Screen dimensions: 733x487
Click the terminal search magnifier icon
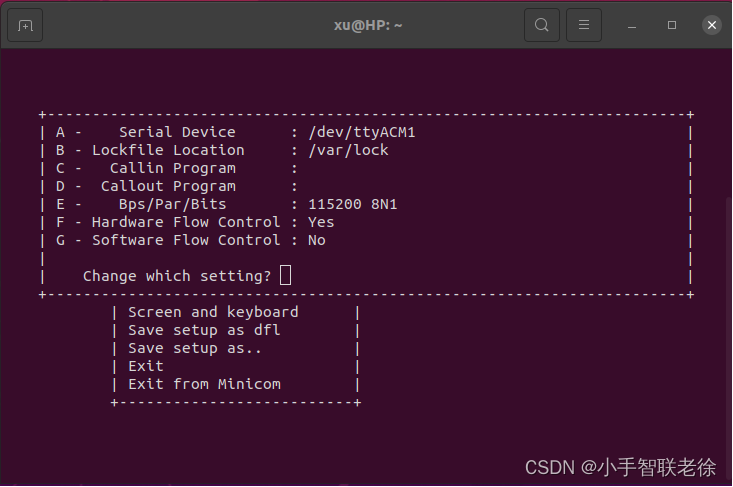(542, 25)
